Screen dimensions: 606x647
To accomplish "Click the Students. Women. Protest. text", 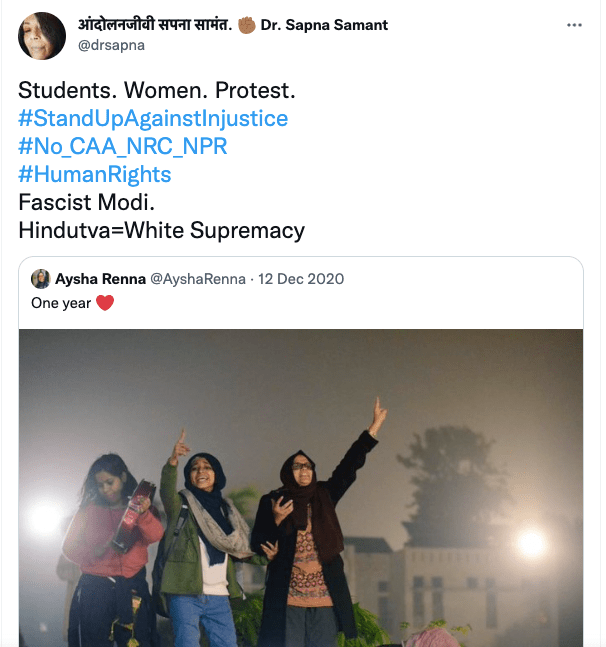I will pyautogui.click(x=157, y=91).
